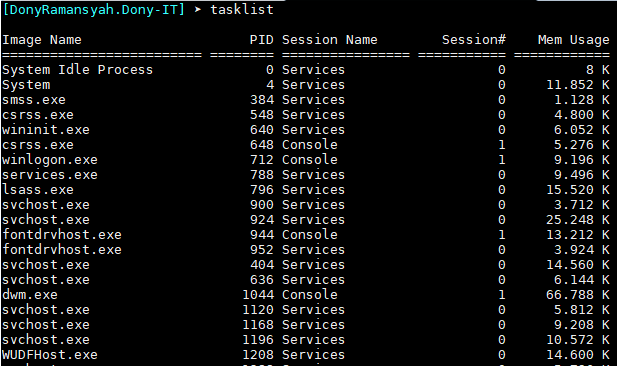Viewport: 617px width, 366px height.
Task: Select the "winlogon.exe" process name
Action: 50,160
